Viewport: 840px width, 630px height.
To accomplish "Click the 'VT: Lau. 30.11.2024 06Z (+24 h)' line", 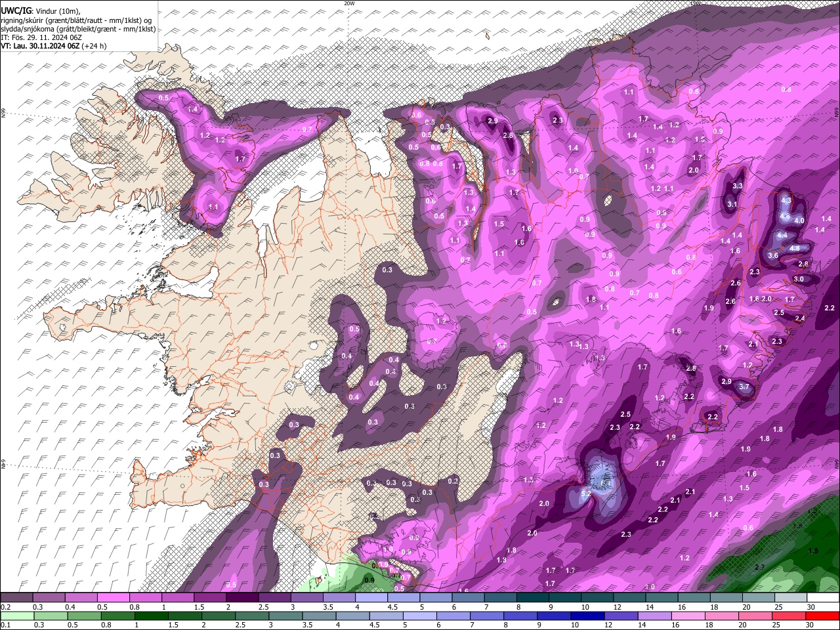I will click(x=54, y=46).
